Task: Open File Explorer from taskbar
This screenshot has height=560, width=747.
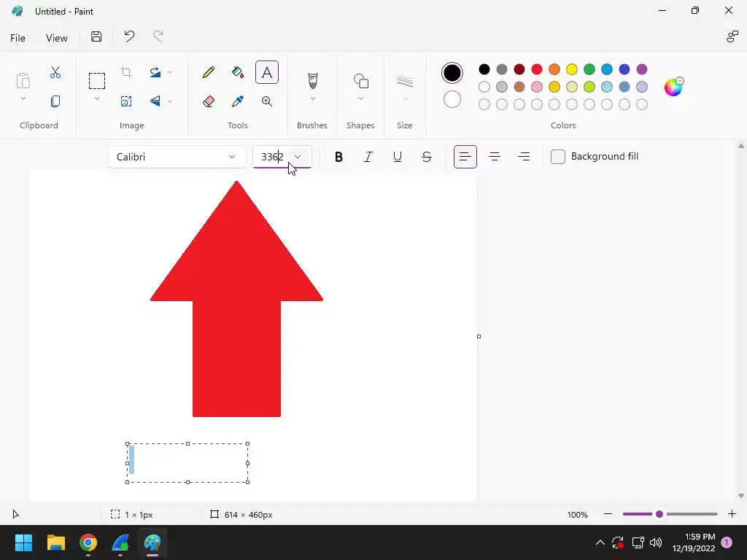Action: 55,542
